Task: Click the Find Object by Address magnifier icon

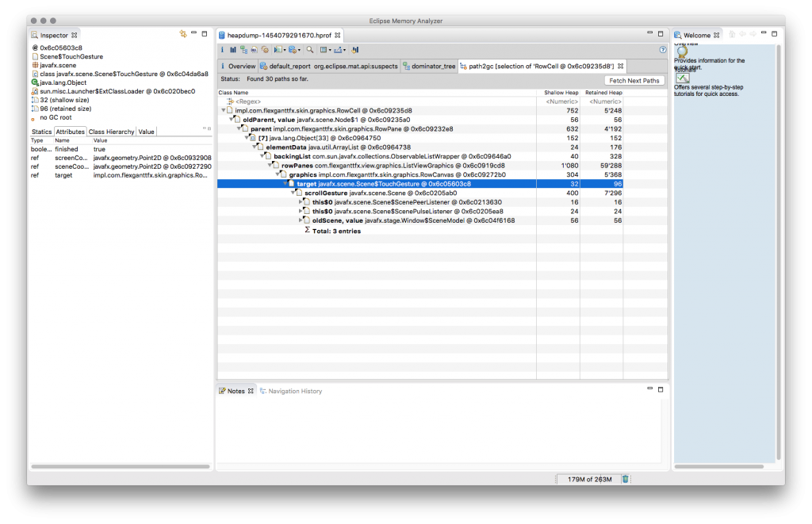Action: coord(310,50)
